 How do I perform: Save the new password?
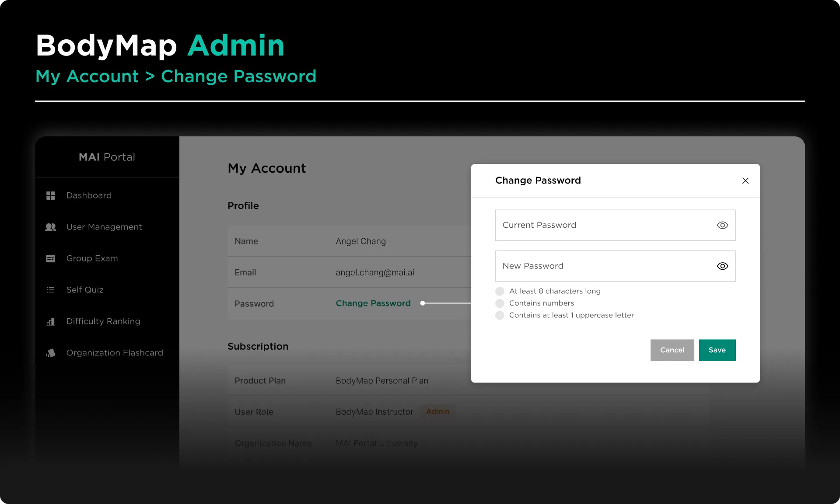pos(717,350)
